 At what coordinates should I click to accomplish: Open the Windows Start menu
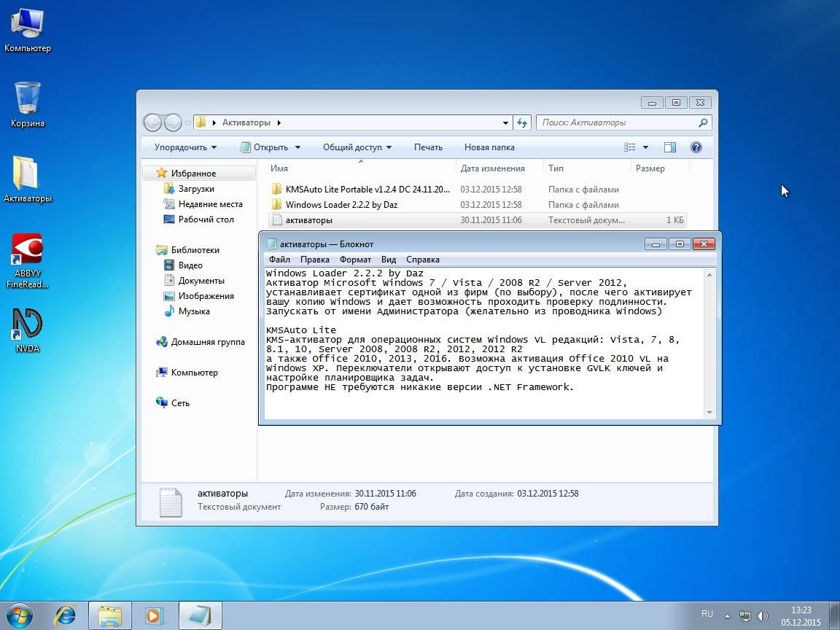(19, 615)
